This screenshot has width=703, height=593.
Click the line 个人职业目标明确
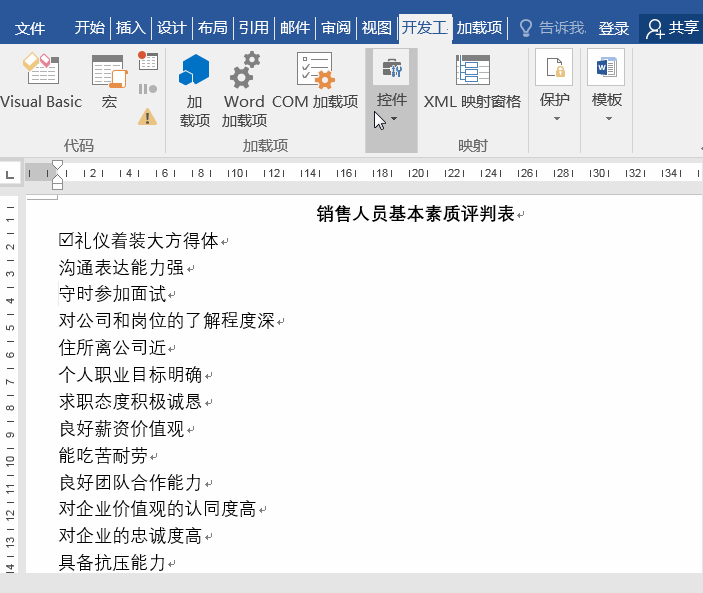click(x=130, y=374)
